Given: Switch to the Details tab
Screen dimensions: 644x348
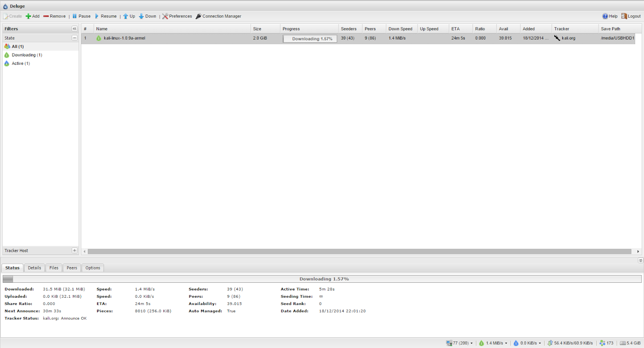Looking at the screenshot, I should click(x=35, y=268).
